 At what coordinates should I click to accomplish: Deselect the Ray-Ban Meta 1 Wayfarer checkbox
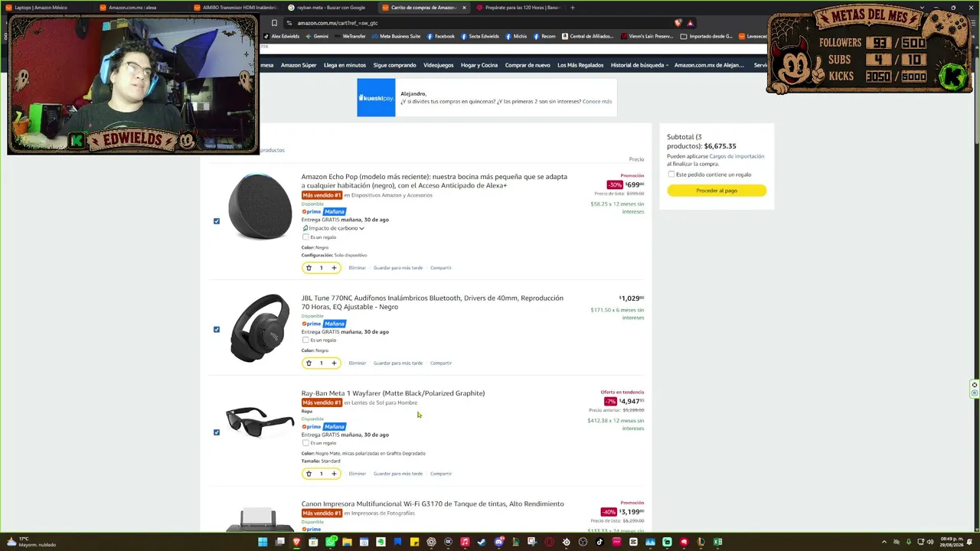coord(217,432)
